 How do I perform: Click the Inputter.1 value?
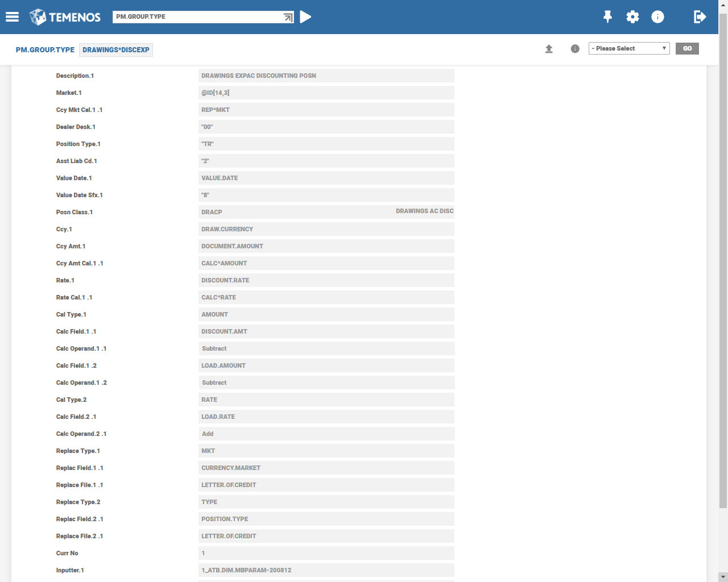[x=326, y=570]
